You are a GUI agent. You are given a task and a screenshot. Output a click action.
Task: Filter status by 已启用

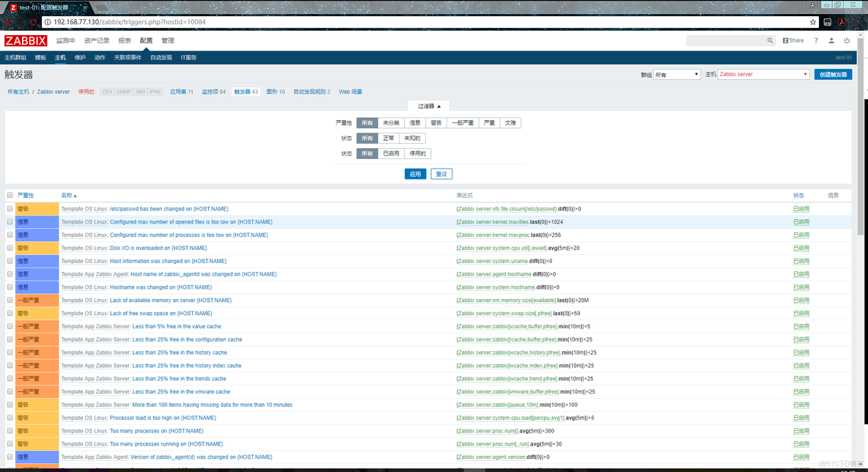(391, 153)
